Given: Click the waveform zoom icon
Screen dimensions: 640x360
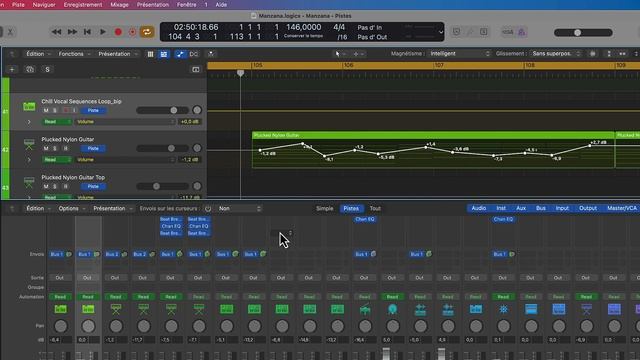Looking at the screenshot, I should tap(593, 53).
